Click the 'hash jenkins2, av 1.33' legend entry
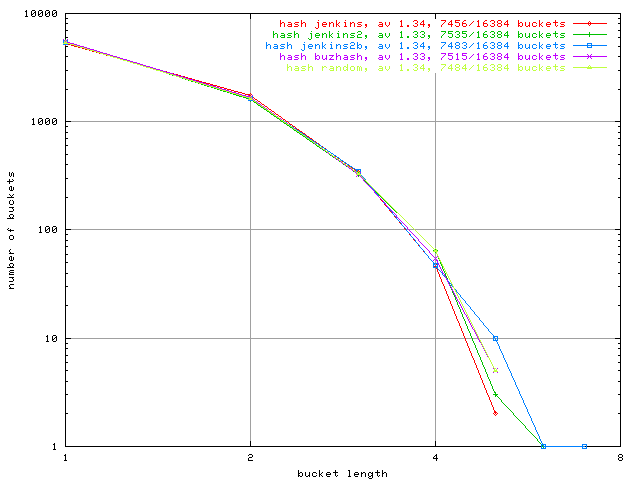This screenshot has height=480, width=640. coord(419,35)
